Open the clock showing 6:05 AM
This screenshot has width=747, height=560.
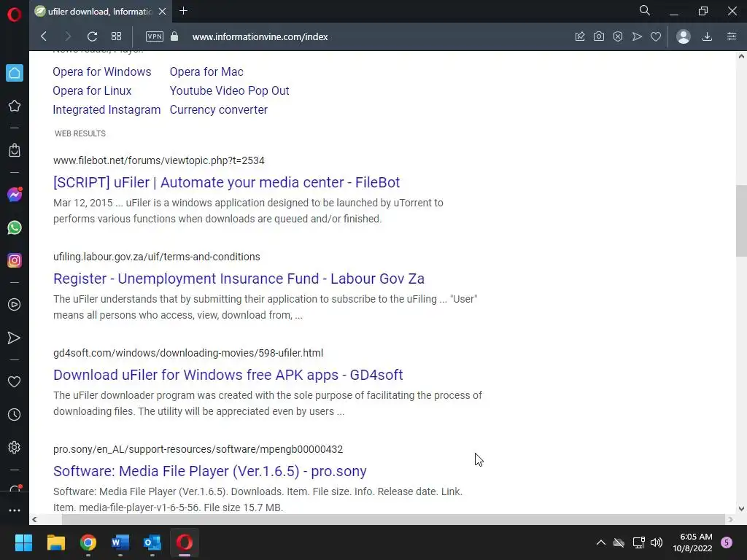coord(692,542)
